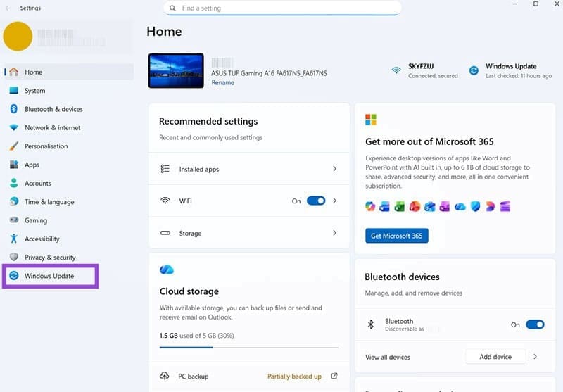The height and width of the screenshot is (392, 563).
Task: Click the SKYFZIJJ network name
Action: 421,66
